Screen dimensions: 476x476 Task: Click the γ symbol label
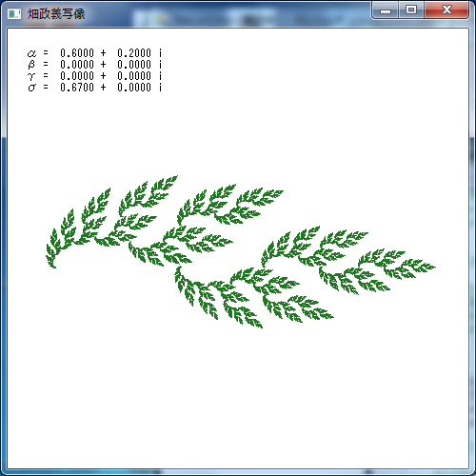tap(31, 76)
